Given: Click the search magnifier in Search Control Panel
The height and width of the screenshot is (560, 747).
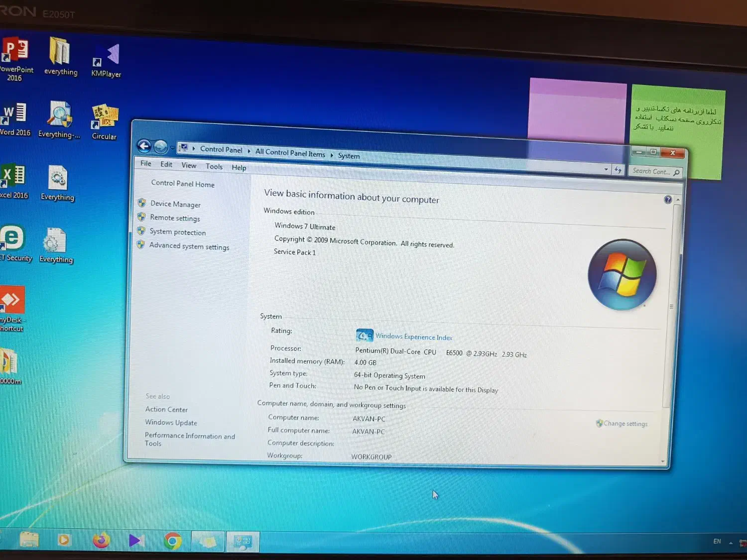Looking at the screenshot, I should click(676, 173).
